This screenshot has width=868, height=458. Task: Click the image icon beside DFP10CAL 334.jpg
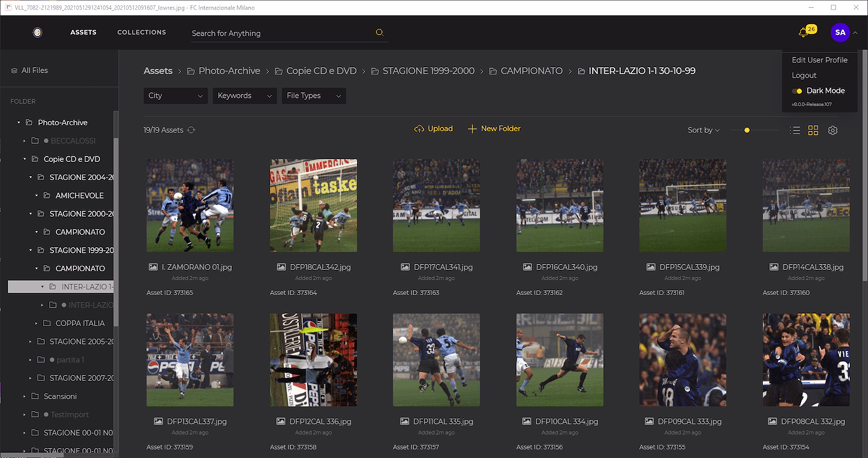click(x=527, y=422)
